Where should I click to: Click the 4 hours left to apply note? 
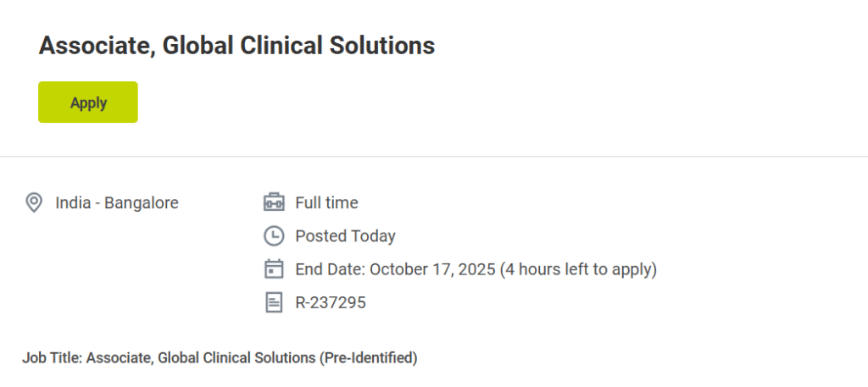[578, 269]
